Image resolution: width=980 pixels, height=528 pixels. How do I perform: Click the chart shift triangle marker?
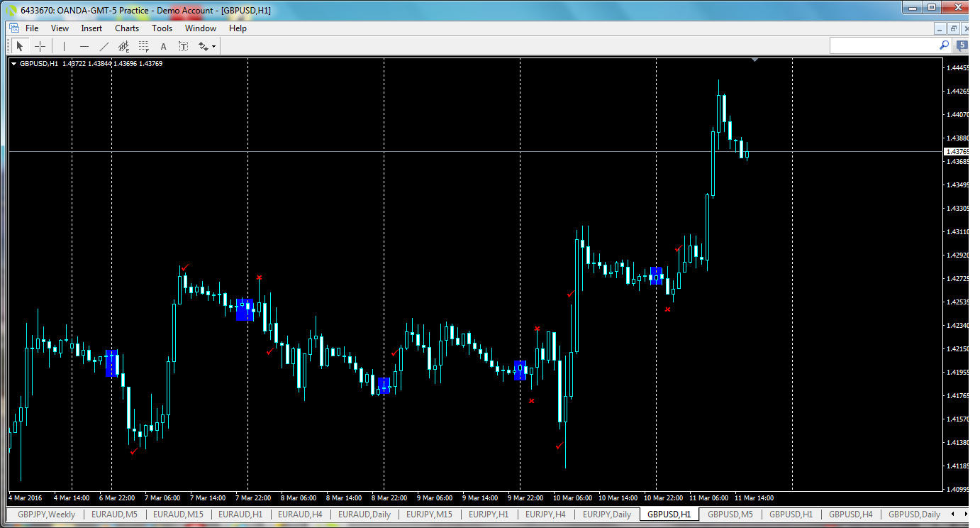[x=755, y=60]
